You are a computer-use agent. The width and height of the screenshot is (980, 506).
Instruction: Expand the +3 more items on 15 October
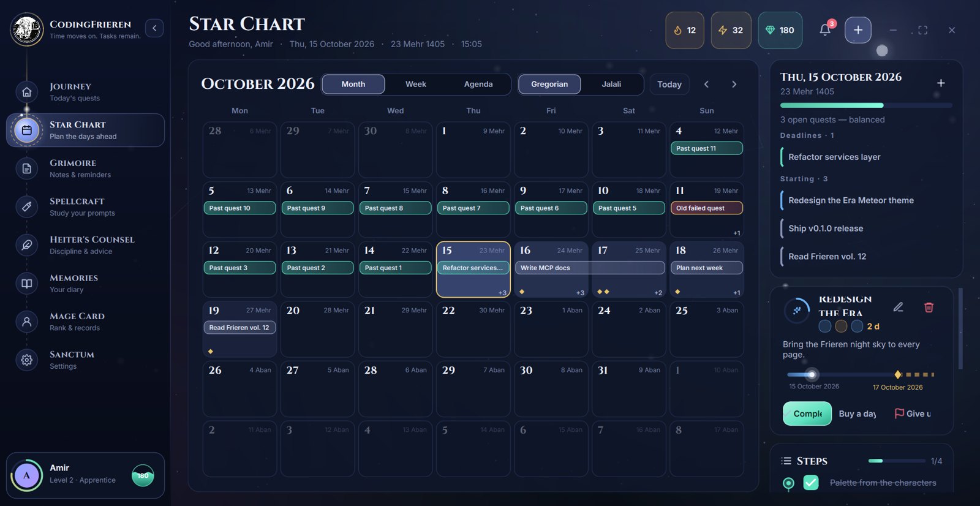(x=502, y=293)
